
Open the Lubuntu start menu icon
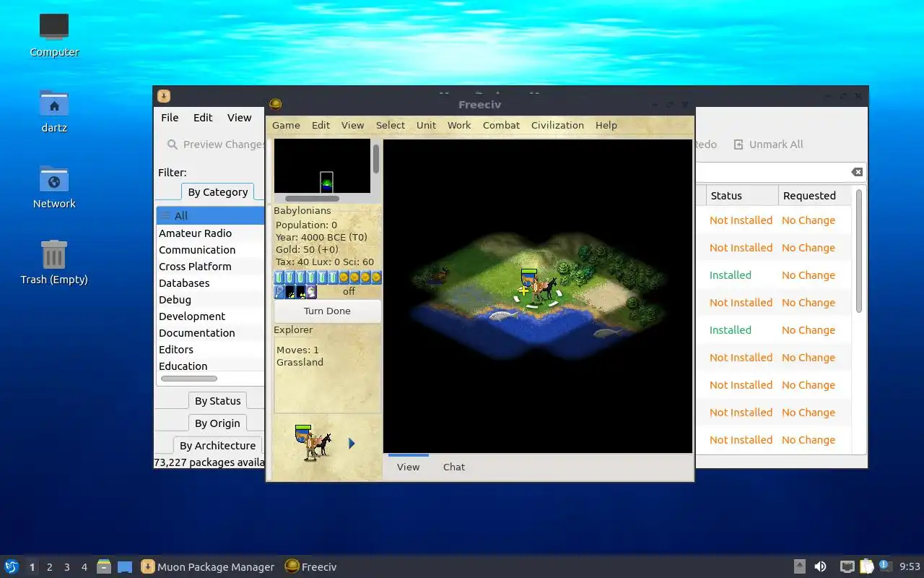pyautogui.click(x=12, y=566)
